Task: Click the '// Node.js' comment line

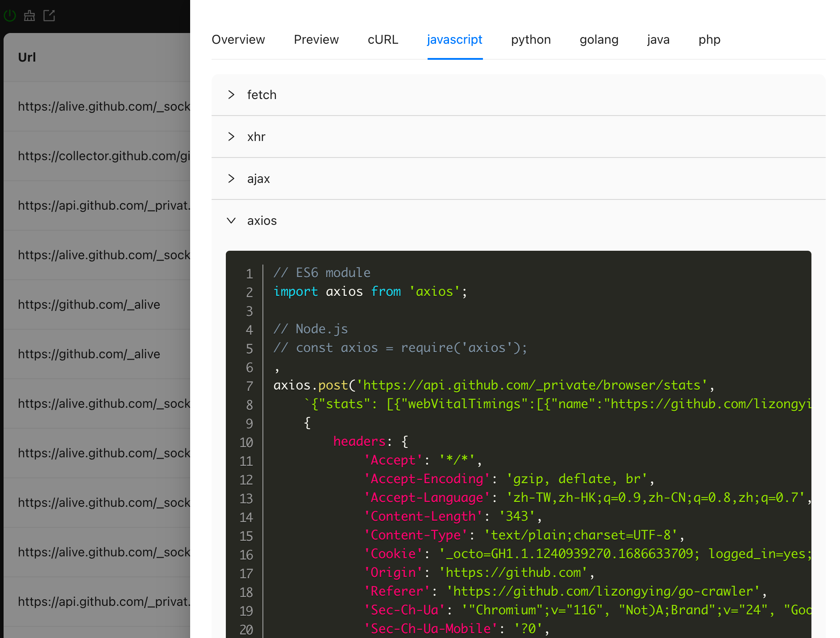Action: (311, 329)
